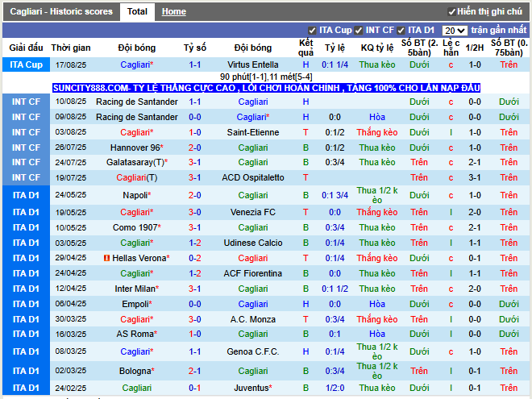The image size is (532, 399).
Task: Click the odds 1/2:0 for Juventus match
Action: (x=335, y=388)
